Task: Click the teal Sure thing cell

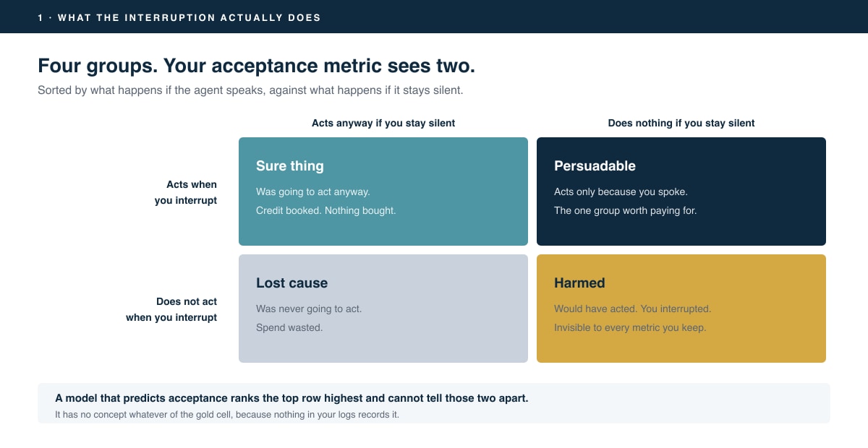Action: 383,191
